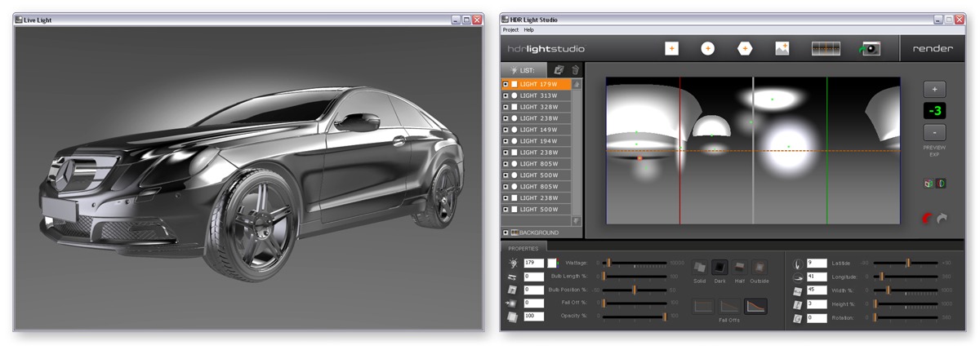Click the Wattage value input field
The height and width of the screenshot is (350, 980).
click(x=533, y=263)
